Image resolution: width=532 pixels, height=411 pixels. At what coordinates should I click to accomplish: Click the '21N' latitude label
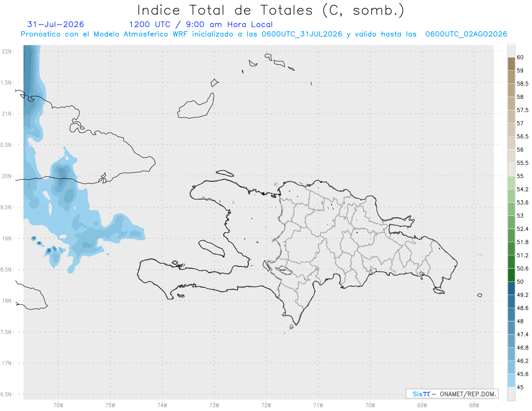pos(7,114)
